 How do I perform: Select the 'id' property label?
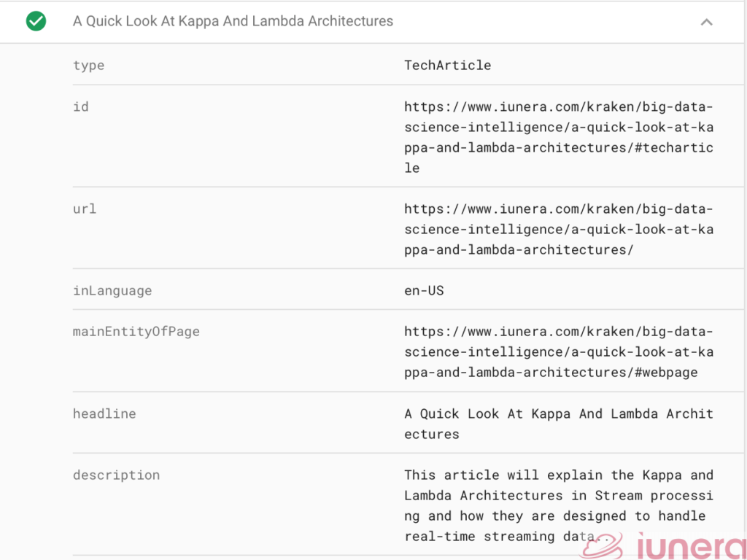click(x=80, y=106)
